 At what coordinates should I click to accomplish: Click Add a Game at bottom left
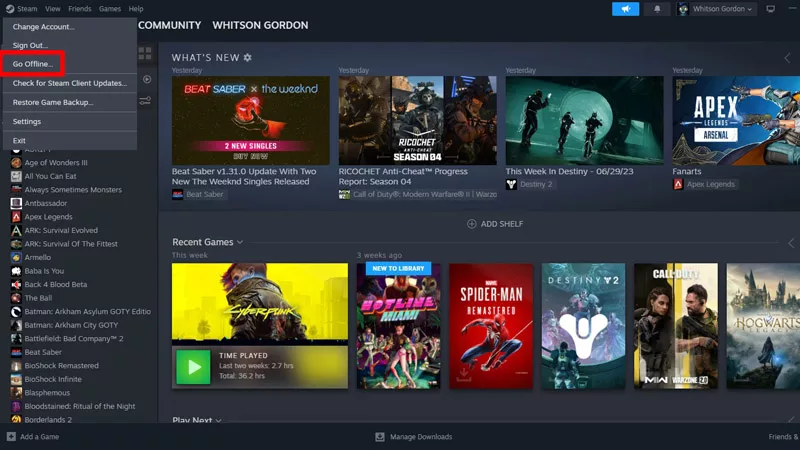coord(33,437)
